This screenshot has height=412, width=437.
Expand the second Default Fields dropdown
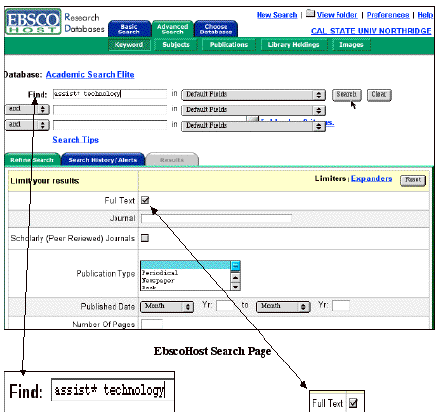click(x=253, y=110)
